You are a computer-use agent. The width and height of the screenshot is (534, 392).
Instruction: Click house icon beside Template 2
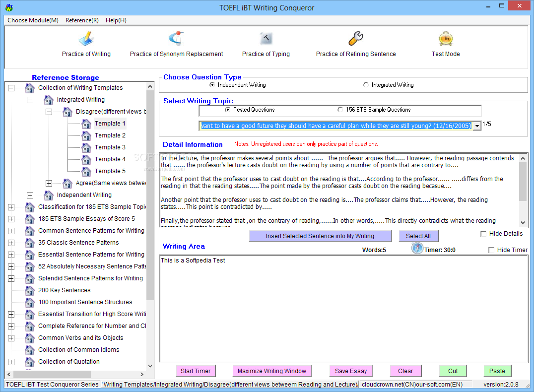tap(86, 135)
